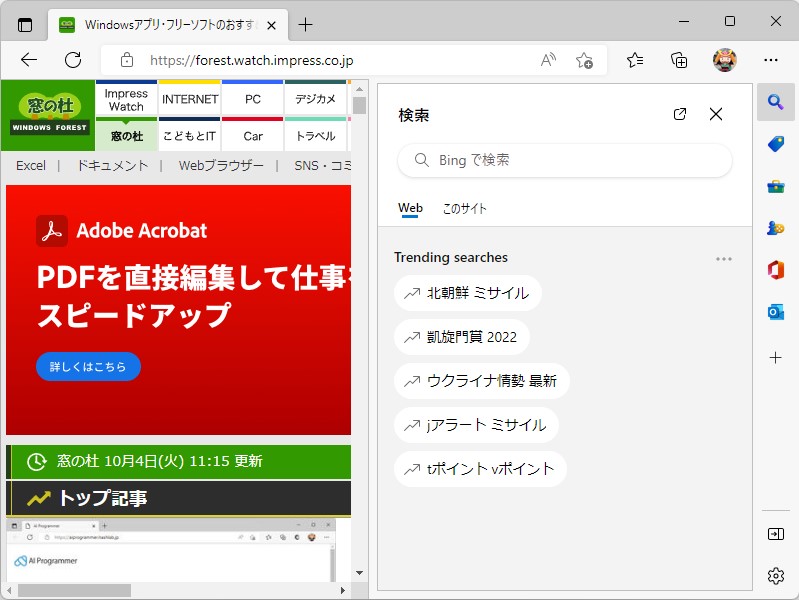View site information via the lock icon
Image resolution: width=799 pixels, height=600 pixels.
127,60
